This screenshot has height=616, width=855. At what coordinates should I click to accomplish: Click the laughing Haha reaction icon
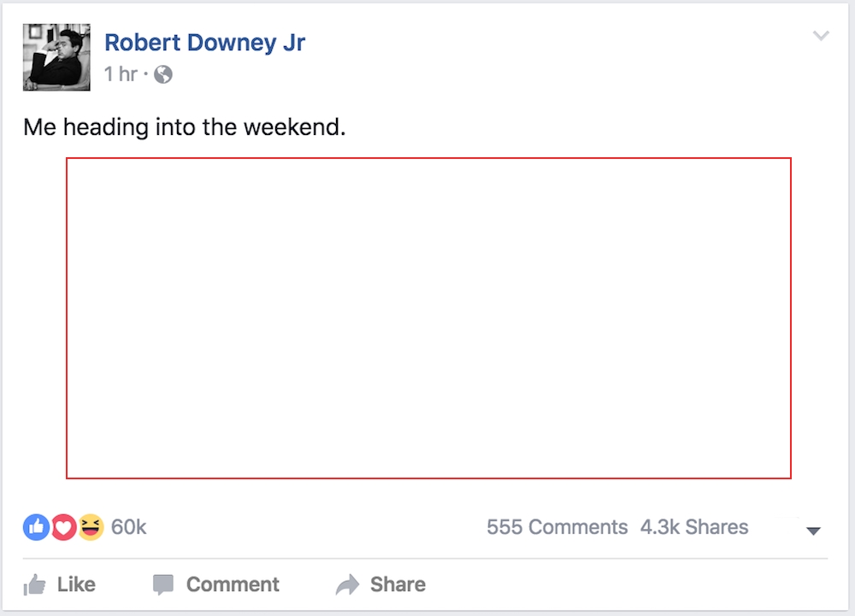click(91, 527)
